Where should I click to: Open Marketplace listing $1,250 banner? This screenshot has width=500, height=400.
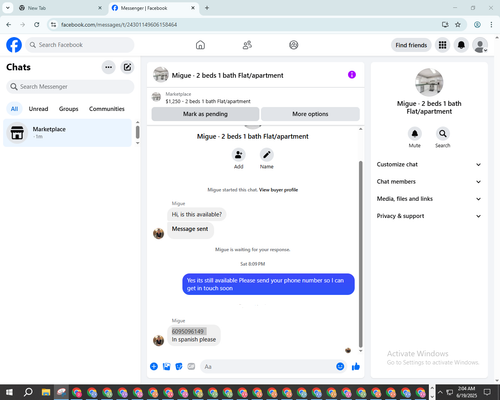(x=255, y=97)
